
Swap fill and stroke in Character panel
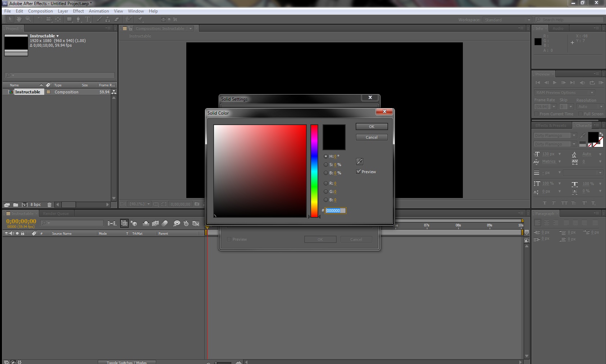click(601, 134)
